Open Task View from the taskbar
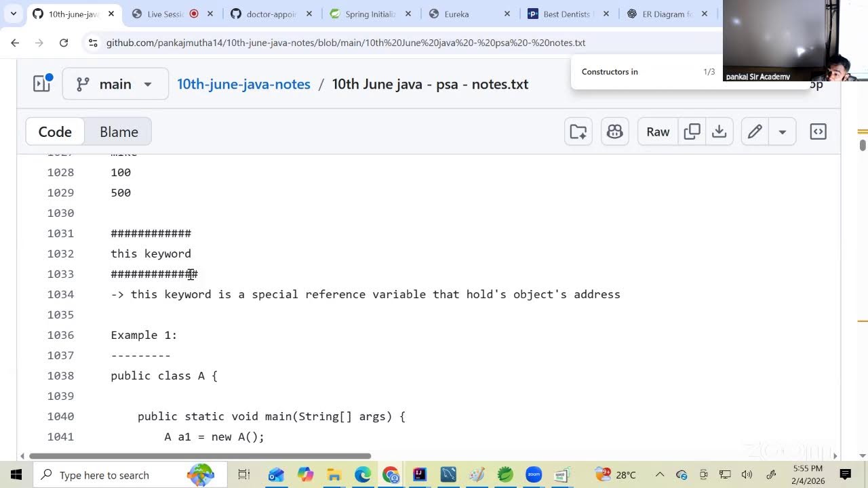The width and height of the screenshot is (868, 488). (x=244, y=474)
